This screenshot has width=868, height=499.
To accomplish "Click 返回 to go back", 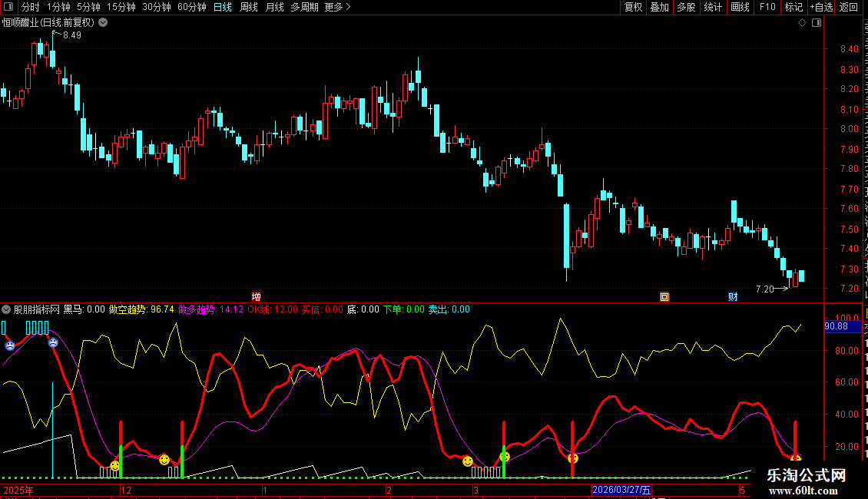I will click(x=849, y=7).
